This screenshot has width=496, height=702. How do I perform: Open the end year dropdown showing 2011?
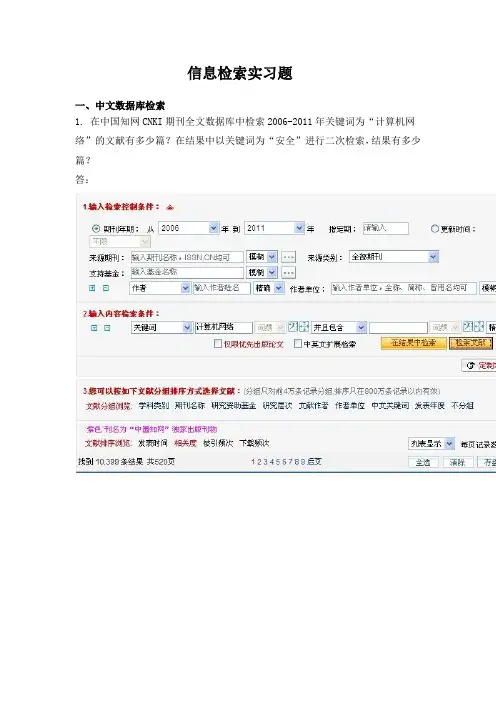(x=275, y=228)
